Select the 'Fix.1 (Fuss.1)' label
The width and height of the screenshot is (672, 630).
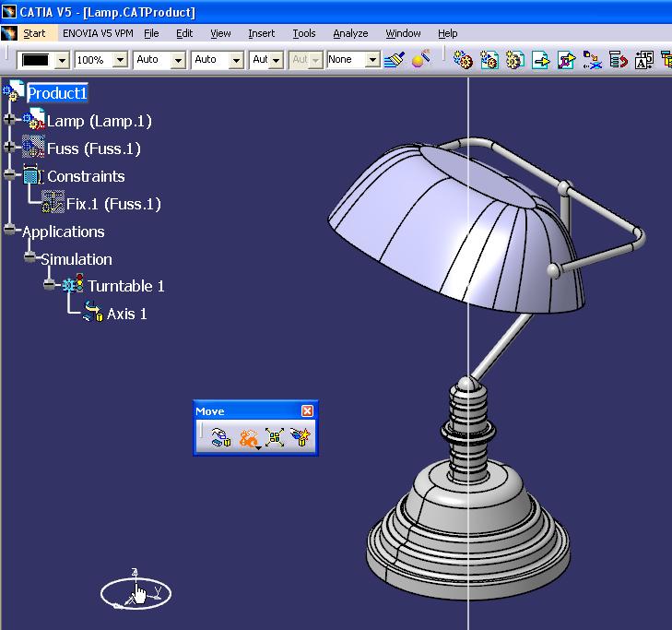pos(113,204)
